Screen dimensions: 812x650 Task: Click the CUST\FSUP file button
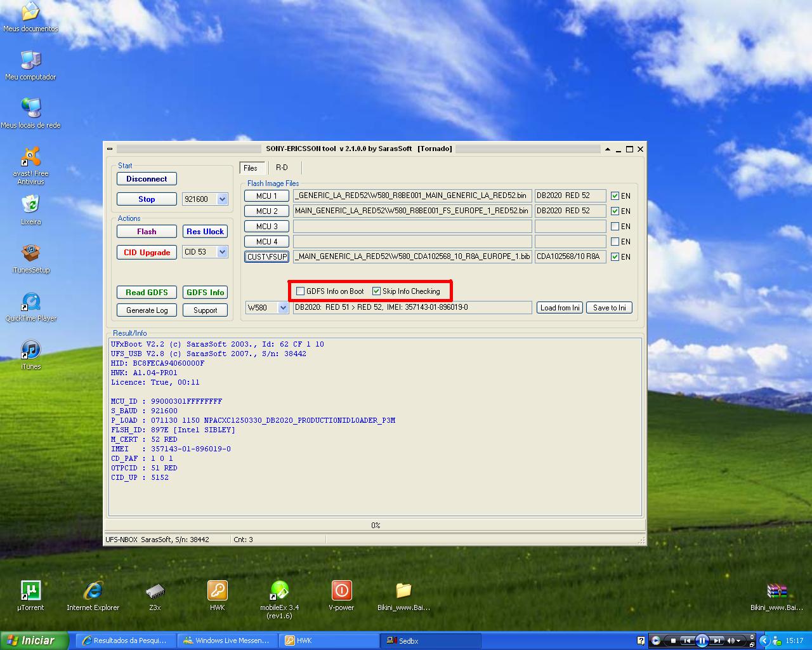click(x=266, y=257)
